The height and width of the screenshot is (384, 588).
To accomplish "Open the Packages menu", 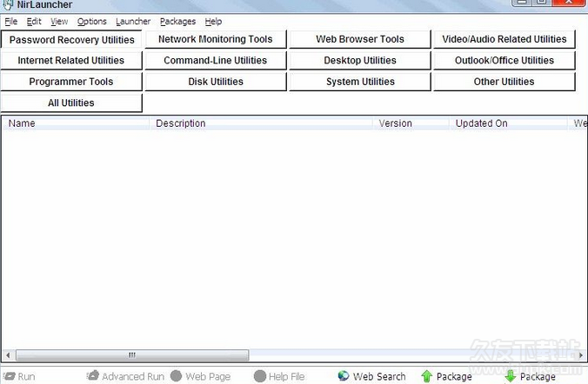I will (x=177, y=22).
